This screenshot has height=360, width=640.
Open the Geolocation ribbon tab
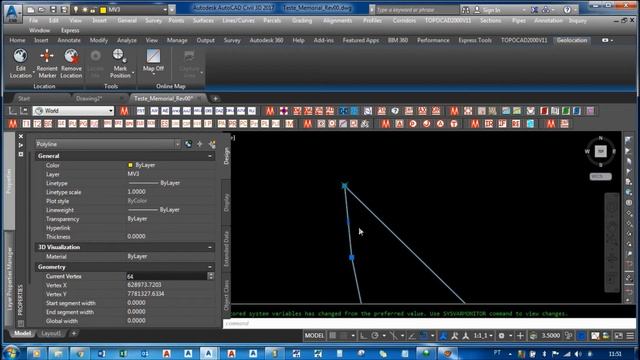click(572, 40)
